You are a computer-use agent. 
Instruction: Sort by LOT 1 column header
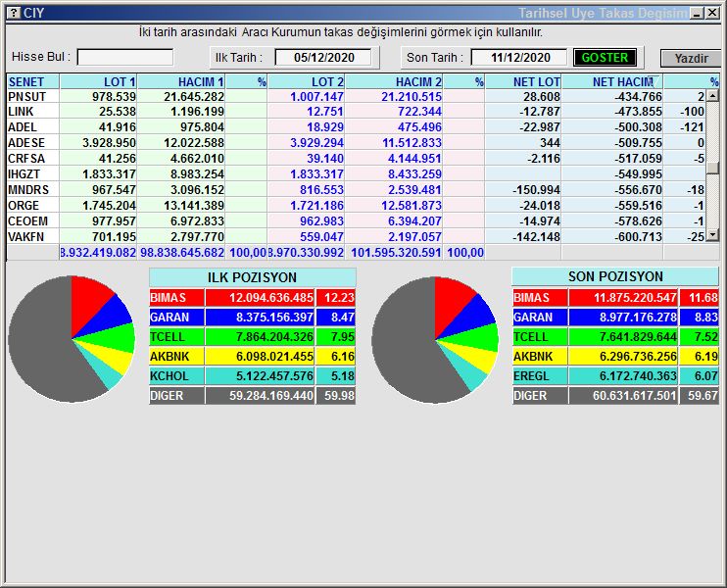(98, 81)
